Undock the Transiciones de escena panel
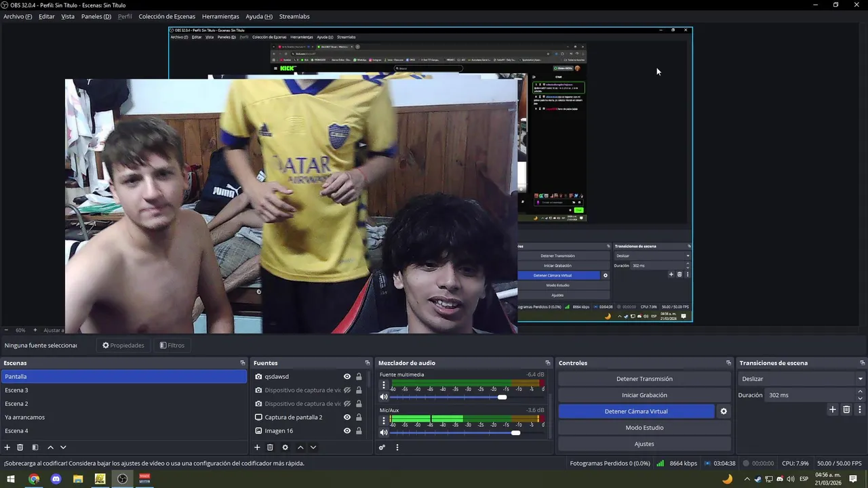The width and height of the screenshot is (868, 488). click(863, 363)
